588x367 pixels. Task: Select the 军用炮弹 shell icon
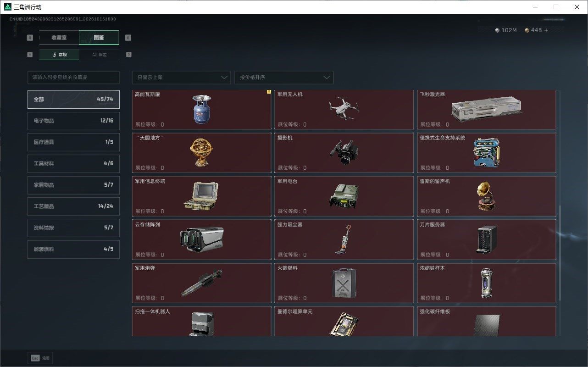[x=202, y=283]
